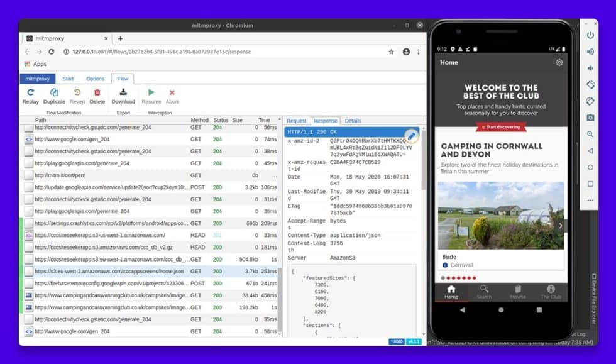Screen dimensions: 616x364
Task: Click the HTTP/1.1 200 OK status line
Action: (351, 131)
